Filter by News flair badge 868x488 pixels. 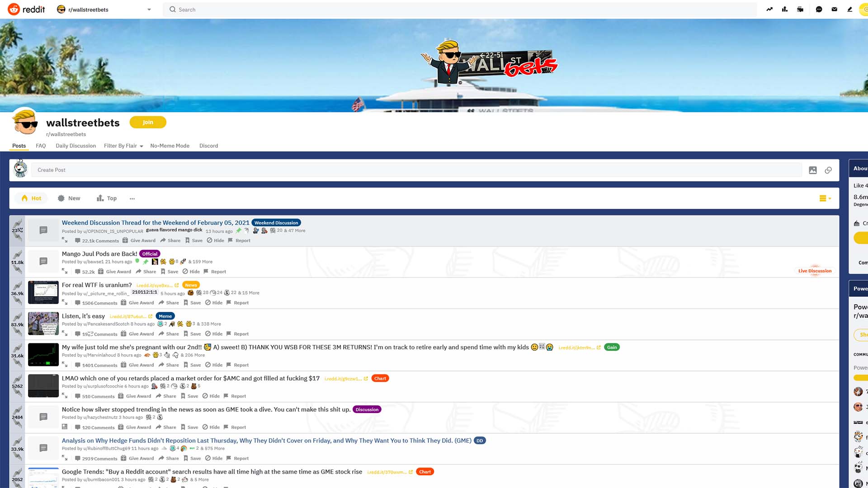191,285
